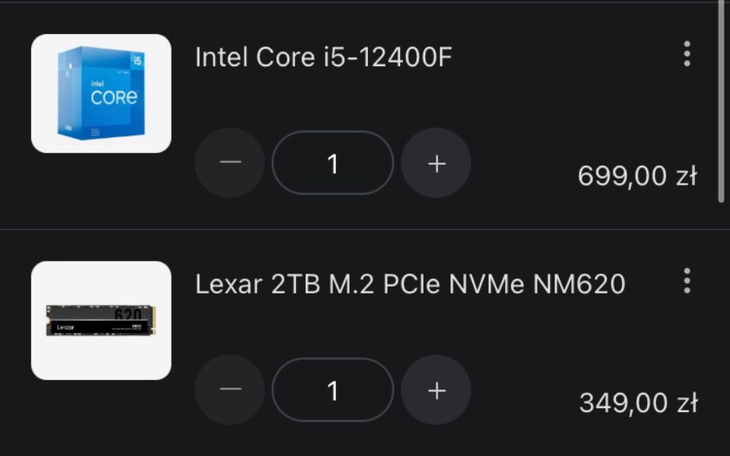The image size is (730, 456).
Task: Click the 699,00 zł price
Action: coord(637,176)
